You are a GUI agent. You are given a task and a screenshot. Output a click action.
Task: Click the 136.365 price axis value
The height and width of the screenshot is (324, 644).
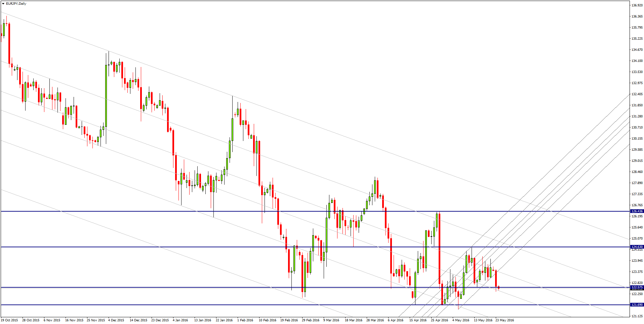[637, 16]
